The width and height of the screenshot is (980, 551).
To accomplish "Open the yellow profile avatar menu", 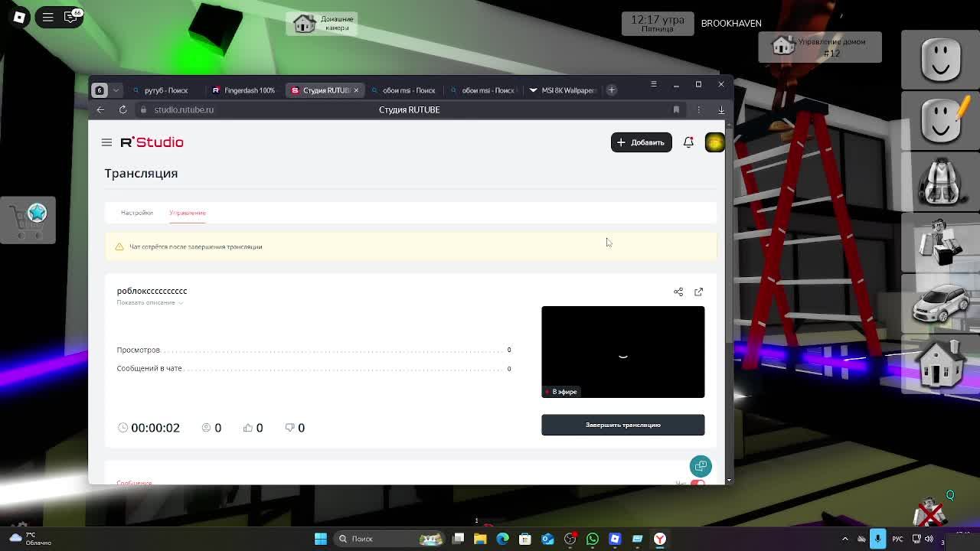I will (714, 142).
